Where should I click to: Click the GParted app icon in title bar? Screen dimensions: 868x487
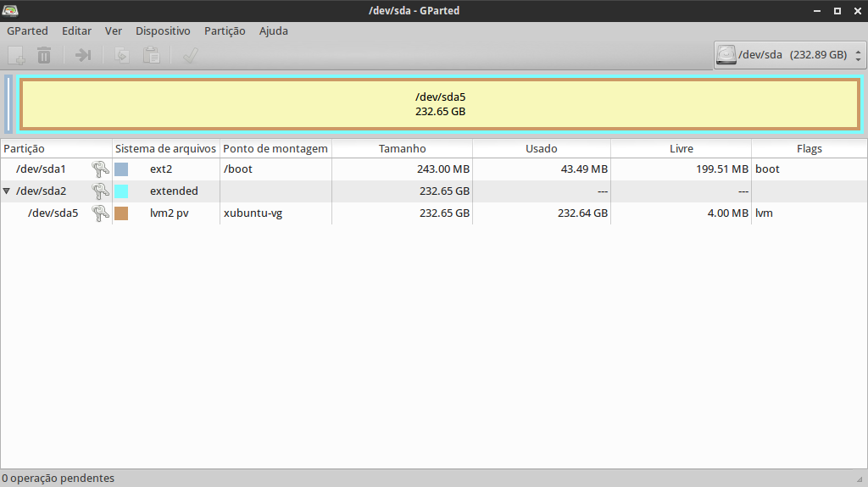coord(10,10)
